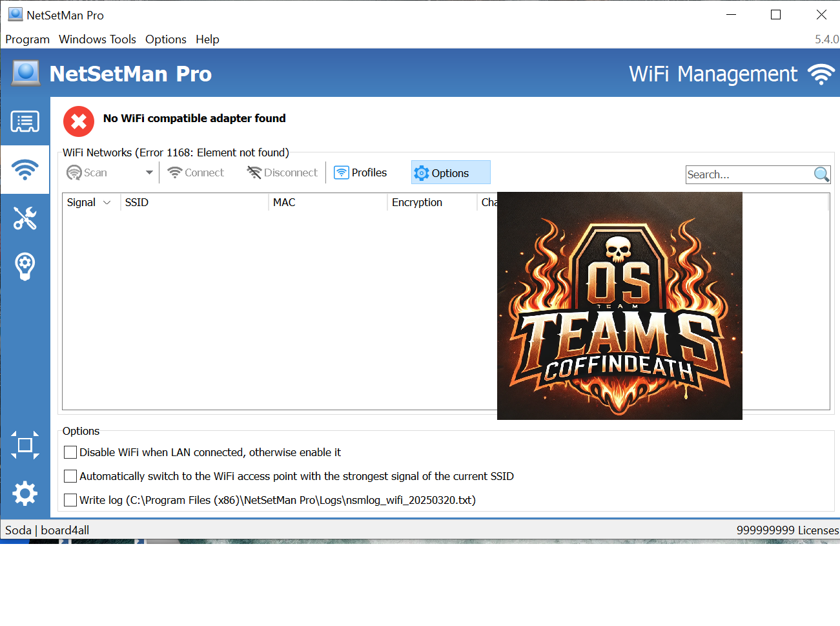Open the Windows Tools menu
The image size is (840, 626).
coord(97,39)
